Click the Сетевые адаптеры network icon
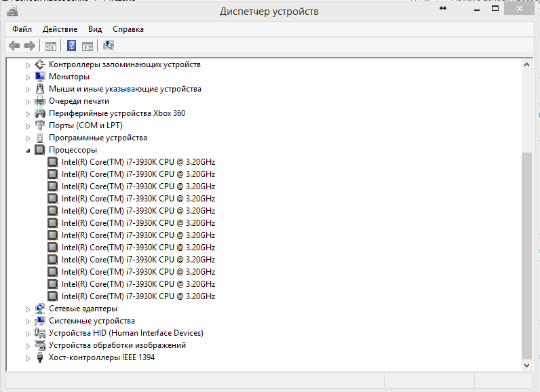 pos(40,309)
